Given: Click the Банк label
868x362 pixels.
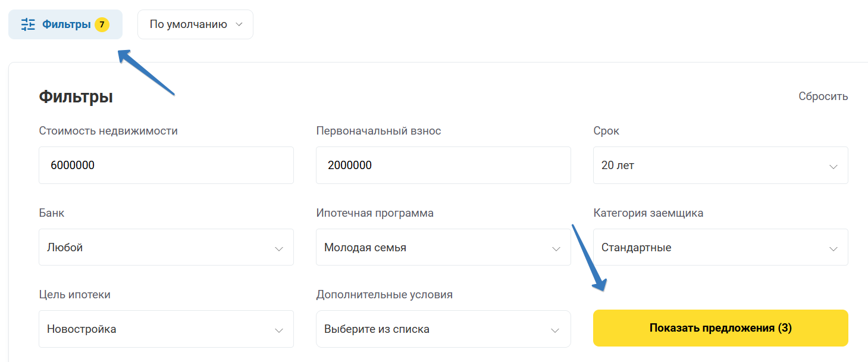Looking at the screenshot, I should (52, 213).
